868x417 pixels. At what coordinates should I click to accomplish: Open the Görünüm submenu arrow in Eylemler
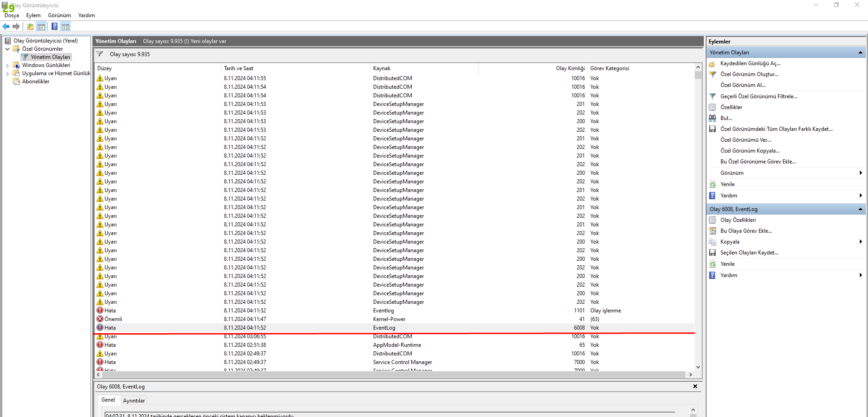click(860, 173)
